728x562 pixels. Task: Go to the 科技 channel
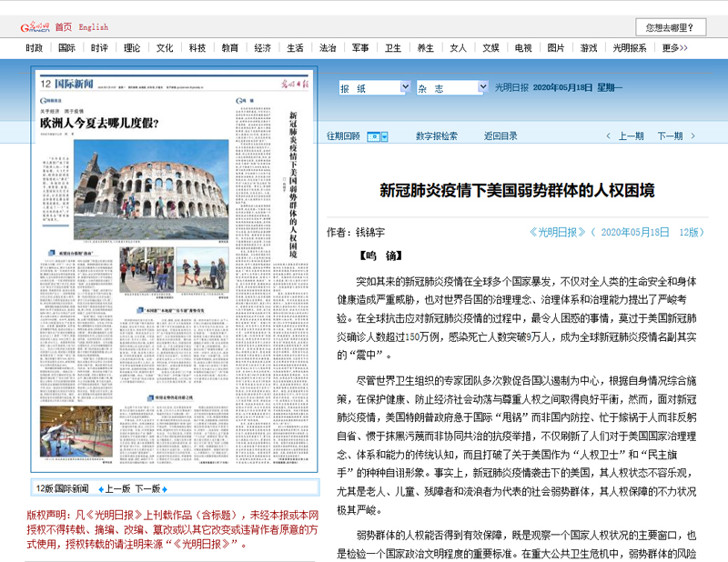point(197,48)
